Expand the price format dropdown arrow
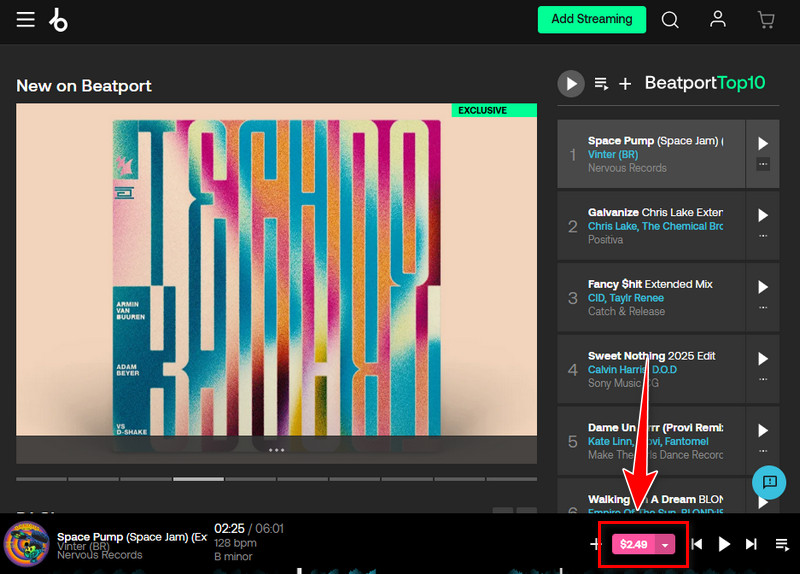Image resolution: width=800 pixels, height=574 pixels. click(665, 544)
